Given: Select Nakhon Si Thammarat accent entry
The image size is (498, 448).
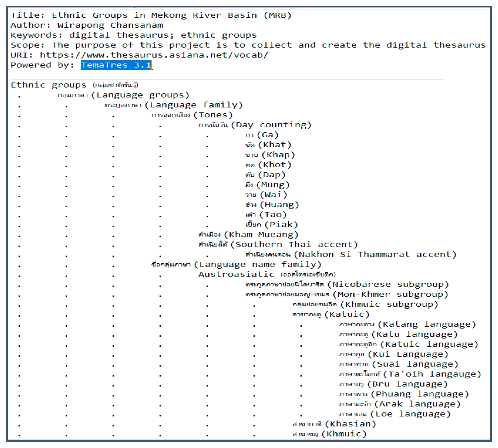Looking at the screenshot, I should [x=351, y=254].
